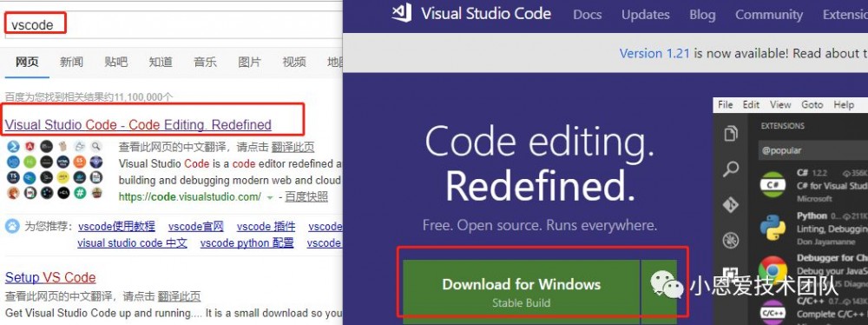Screen dimensions: 868x325
Task: Click the Python extension logo icon
Action: point(773,228)
